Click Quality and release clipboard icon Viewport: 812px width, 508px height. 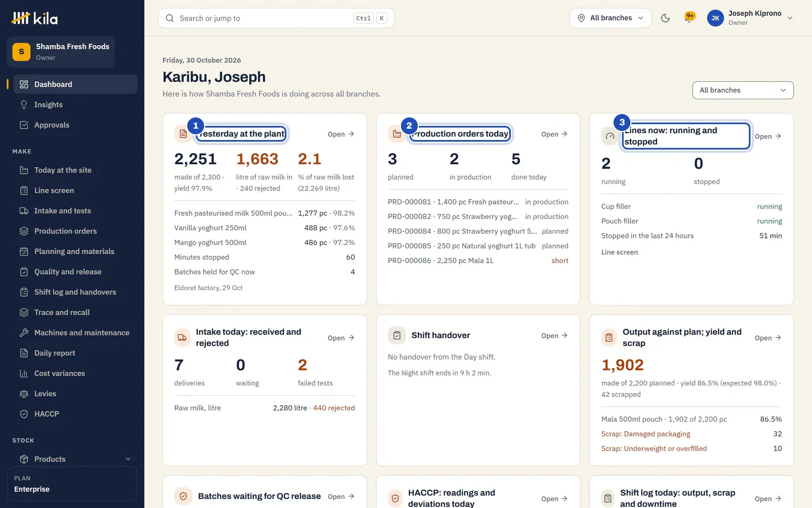tap(24, 271)
